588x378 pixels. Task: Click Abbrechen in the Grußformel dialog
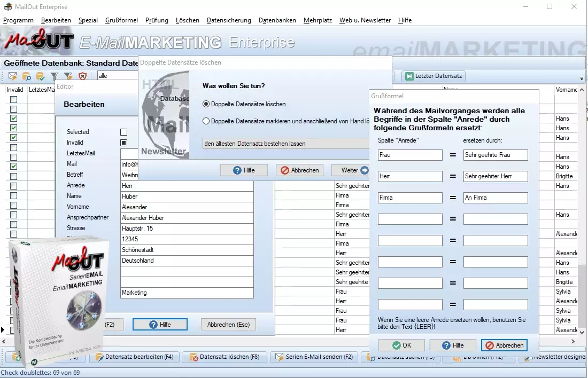[x=505, y=345]
